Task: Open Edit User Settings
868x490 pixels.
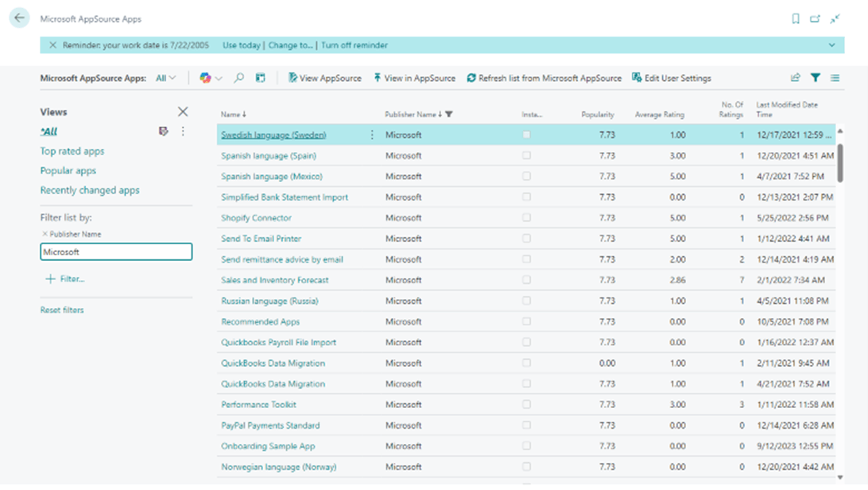Action: [672, 78]
